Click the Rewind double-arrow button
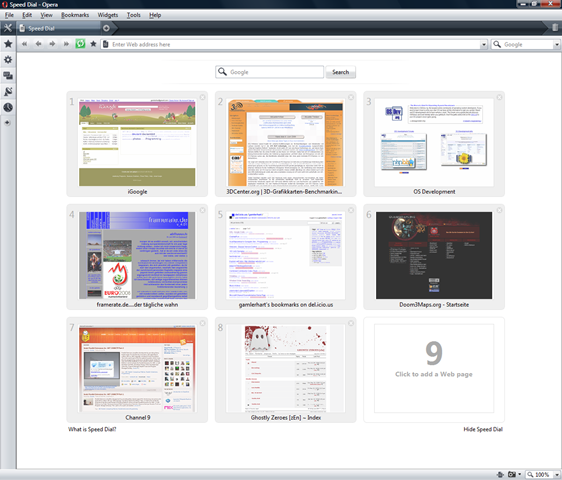Image resolution: width=562 pixels, height=480 pixels. click(24, 44)
